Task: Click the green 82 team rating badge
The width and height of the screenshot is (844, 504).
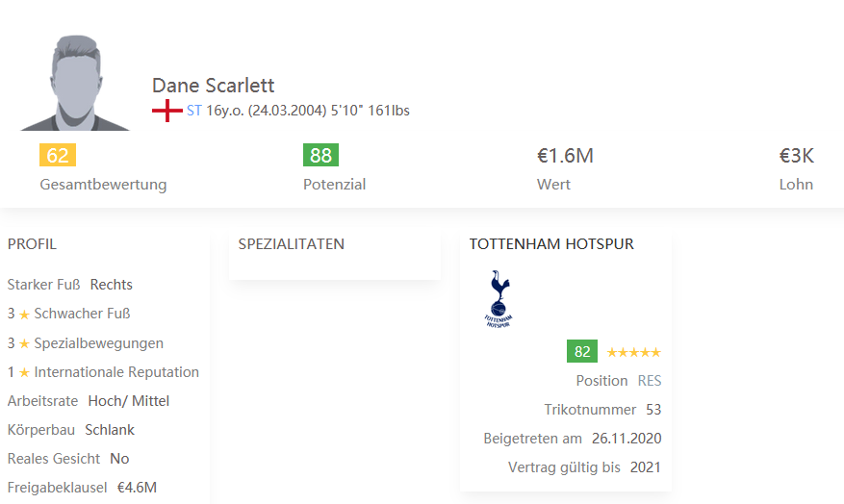Action: 582,351
